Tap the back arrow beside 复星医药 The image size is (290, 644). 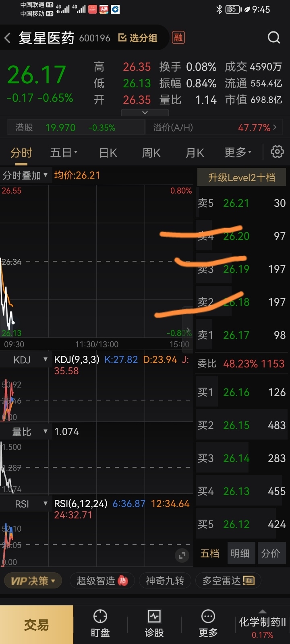pos(7,38)
